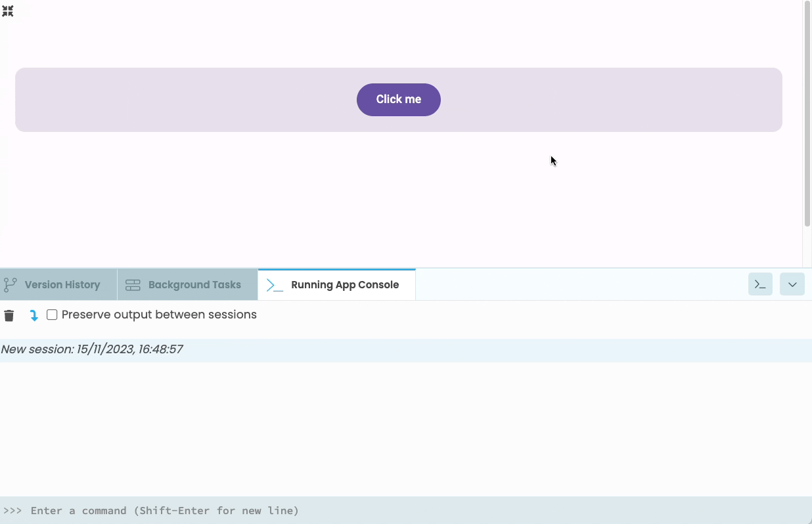Switch to the Version History tab

click(62, 285)
